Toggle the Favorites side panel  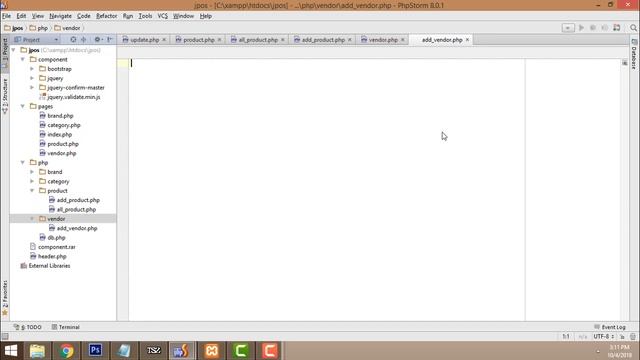[5, 298]
